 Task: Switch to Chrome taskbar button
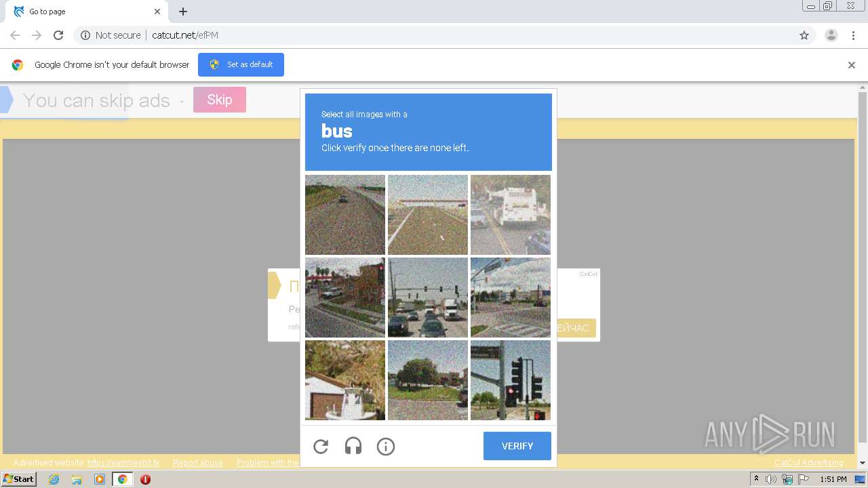(x=122, y=479)
